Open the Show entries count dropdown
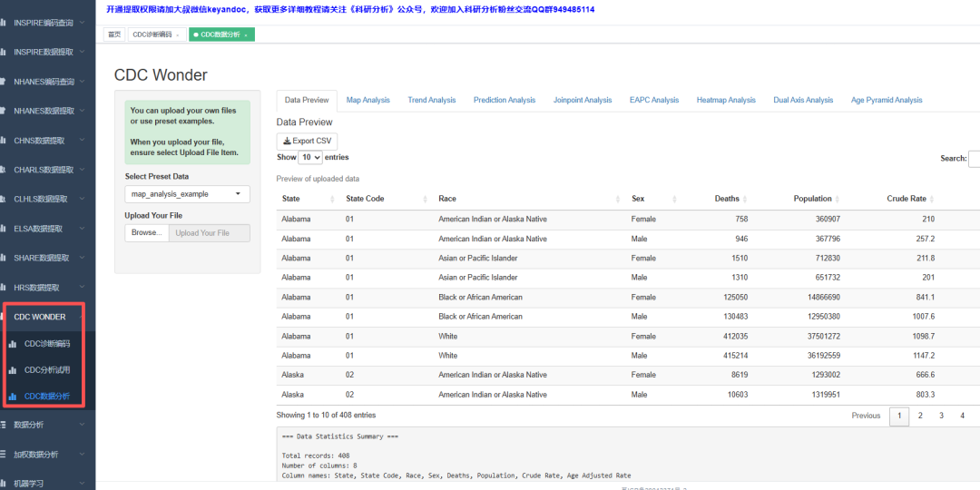 pyautogui.click(x=310, y=158)
